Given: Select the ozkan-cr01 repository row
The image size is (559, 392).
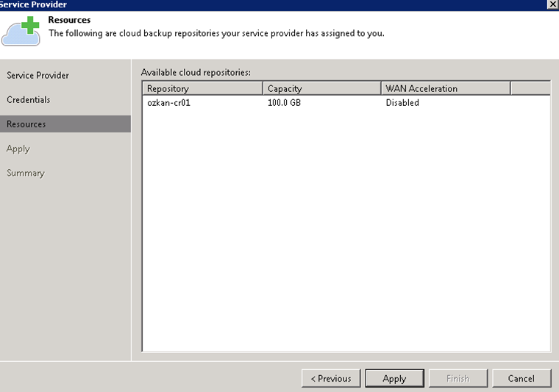Looking at the screenshot, I should coord(346,103).
